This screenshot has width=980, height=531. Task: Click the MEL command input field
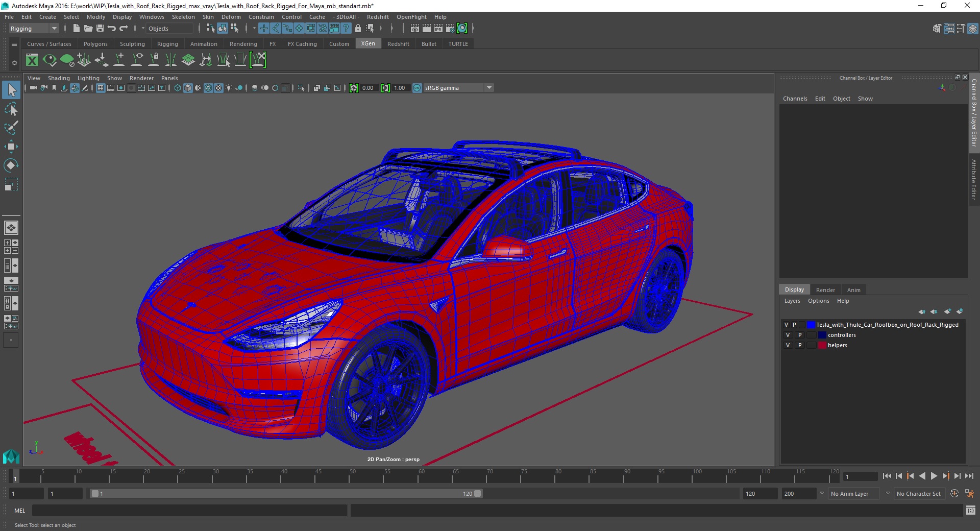tap(189, 511)
